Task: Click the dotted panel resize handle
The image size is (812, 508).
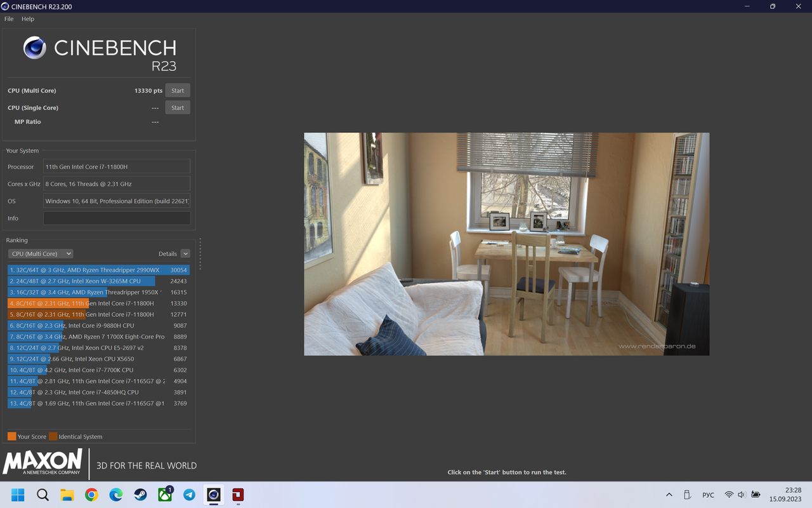Action: click(x=200, y=254)
